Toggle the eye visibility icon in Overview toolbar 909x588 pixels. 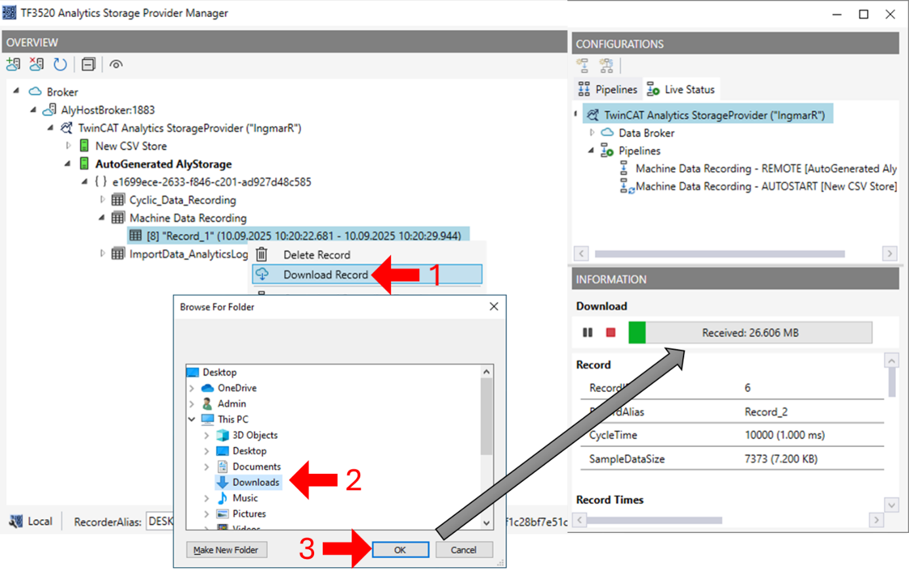[116, 64]
